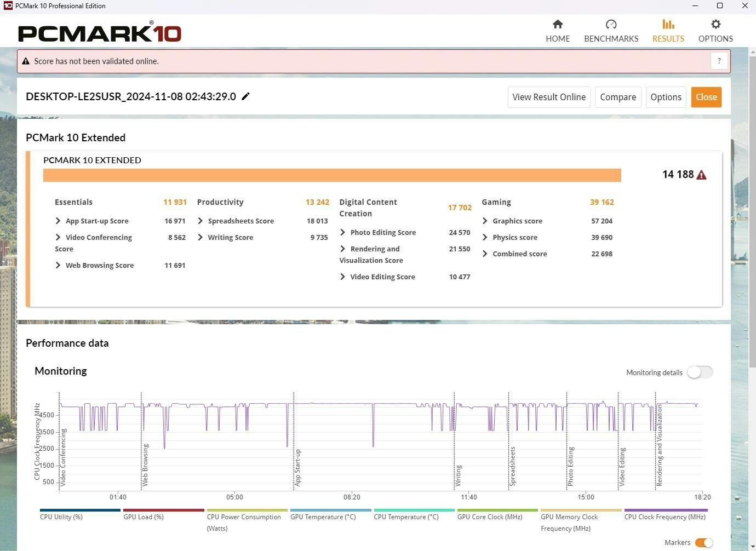Maximize the PCMark 10 window
The image size is (756, 551).
coord(720,5)
